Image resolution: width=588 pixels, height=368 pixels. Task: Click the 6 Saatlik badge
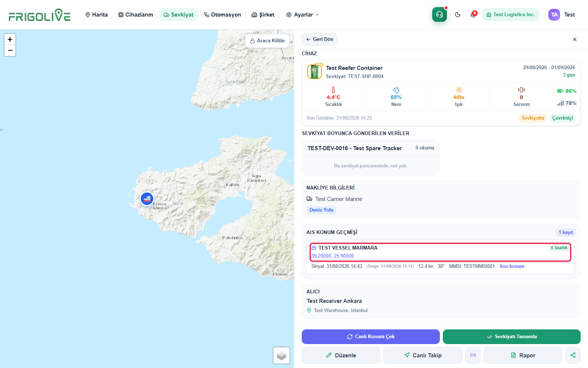point(559,248)
